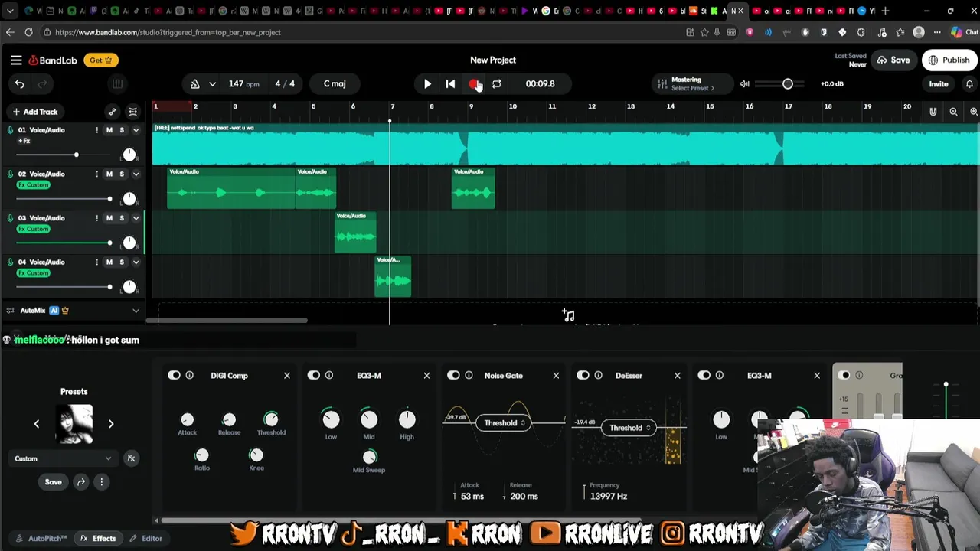The width and height of the screenshot is (980, 551).
Task: Click the master volume speaker icon
Action: (x=745, y=84)
